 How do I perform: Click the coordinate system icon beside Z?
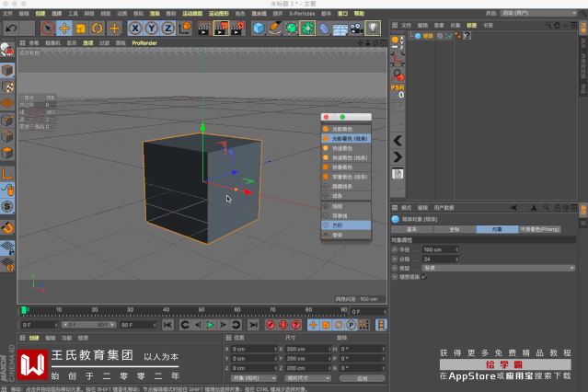(185, 29)
